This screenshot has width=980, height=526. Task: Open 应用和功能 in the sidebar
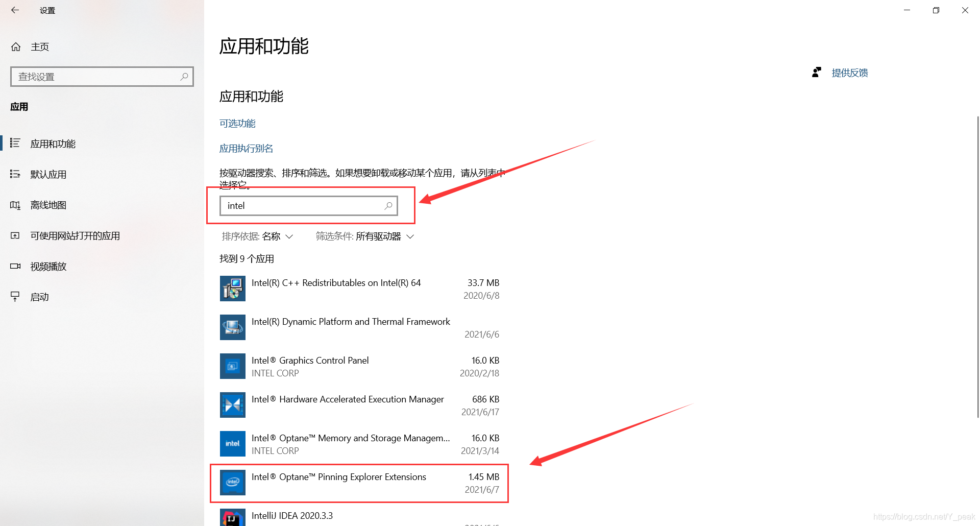(102, 144)
